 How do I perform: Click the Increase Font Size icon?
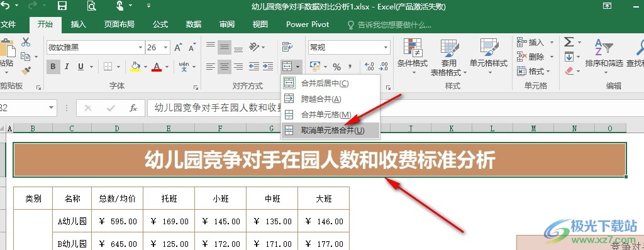[x=178, y=47]
